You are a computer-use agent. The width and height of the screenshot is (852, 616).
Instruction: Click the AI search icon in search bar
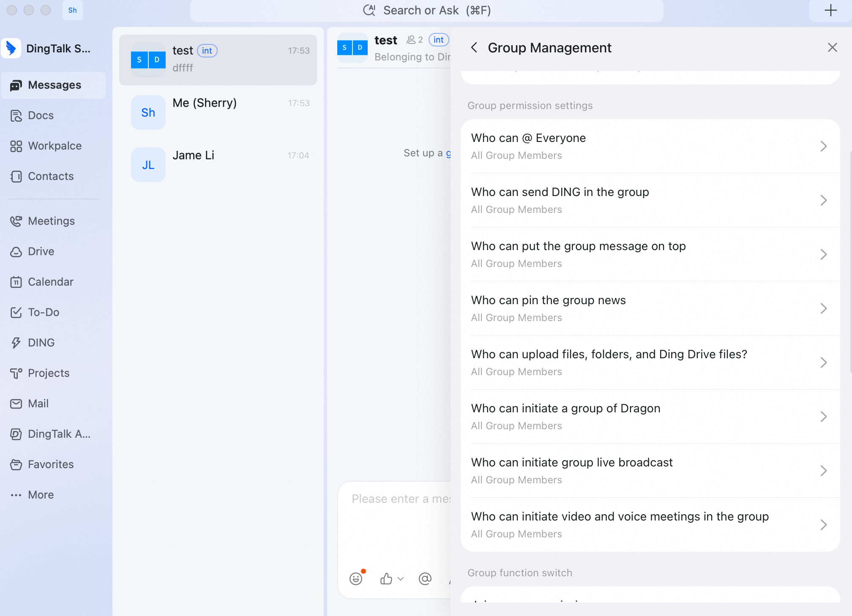coord(369,10)
